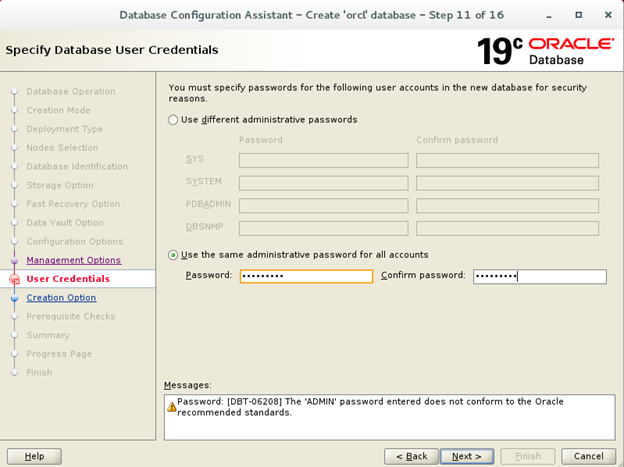Click the Help button
Screen dimensions: 624x467
click(34, 456)
